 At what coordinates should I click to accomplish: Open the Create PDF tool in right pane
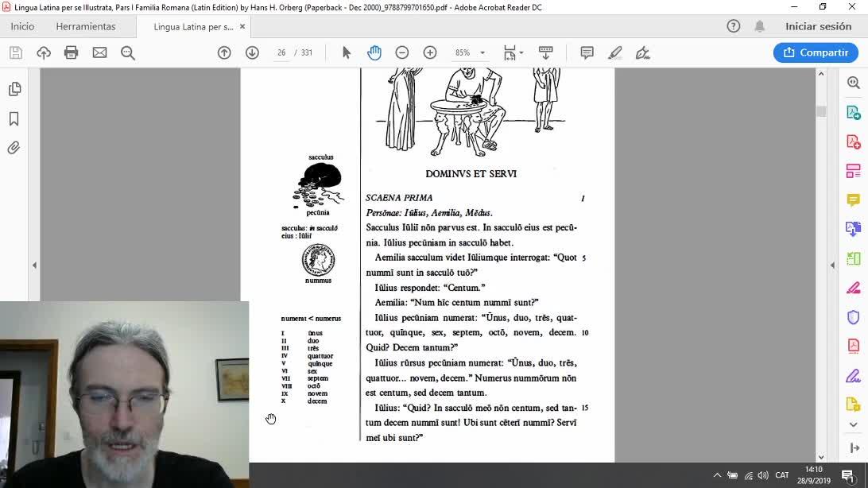[853, 141]
